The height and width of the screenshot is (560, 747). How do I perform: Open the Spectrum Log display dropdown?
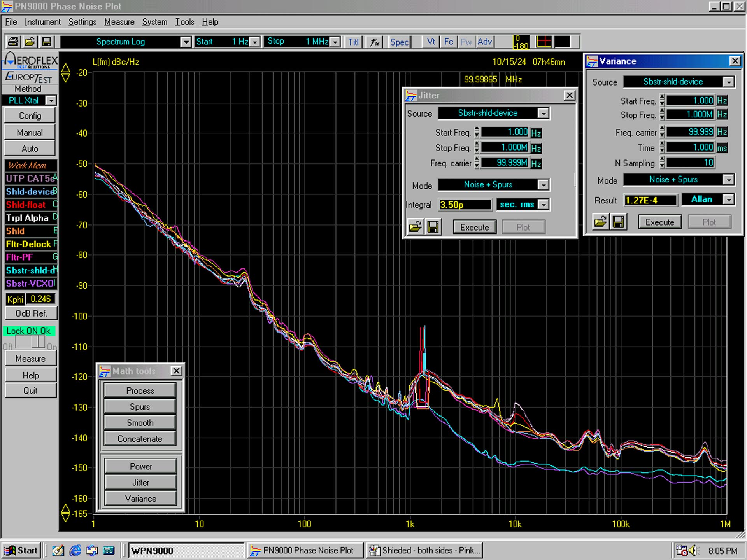[x=186, y=42]
